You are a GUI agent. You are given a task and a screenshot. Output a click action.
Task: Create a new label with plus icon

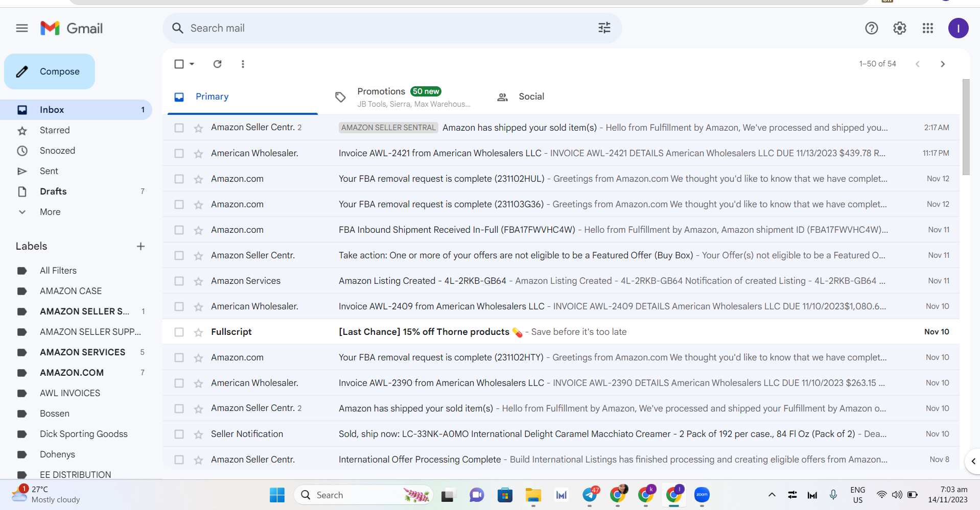point(141,247)
